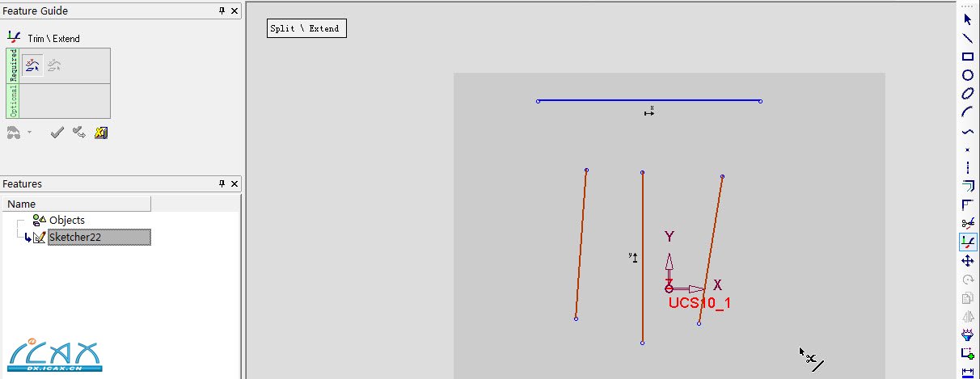This screenshot has height=379, width=980.
Task: Select the blue horizontal line in sketch
Action: pyautogui.click(x=649, y=101)
